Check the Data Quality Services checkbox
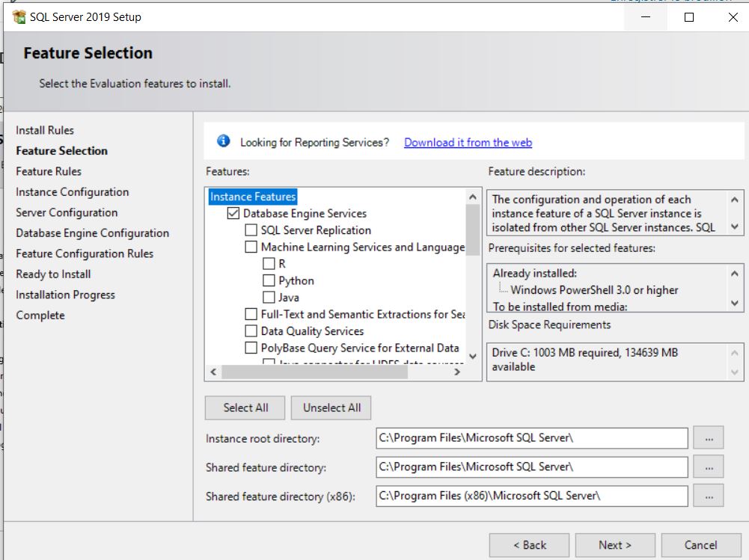 coord(251,331)
